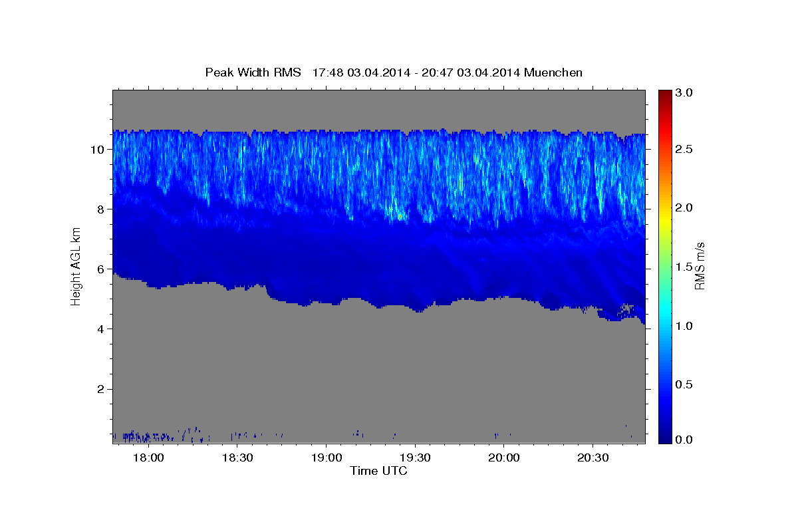Click the height axis label 4
Viewport: 798px width, 532px height.
click(x=102, y=329)
